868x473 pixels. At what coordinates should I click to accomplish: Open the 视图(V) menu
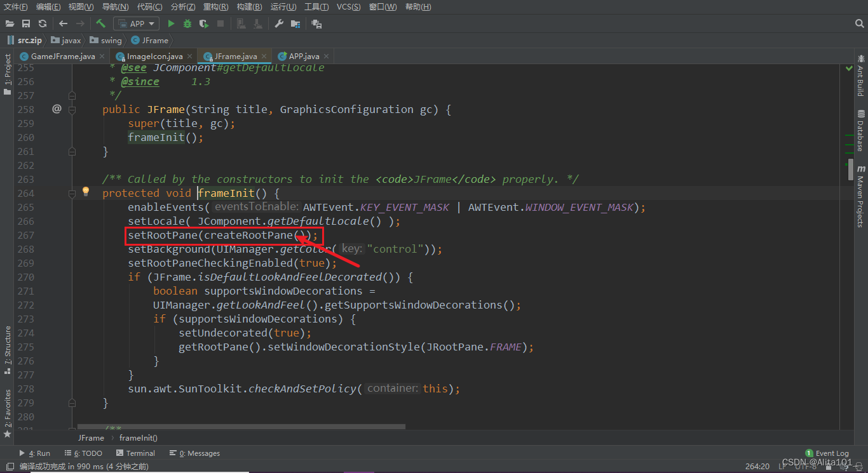tap(81, 6)
